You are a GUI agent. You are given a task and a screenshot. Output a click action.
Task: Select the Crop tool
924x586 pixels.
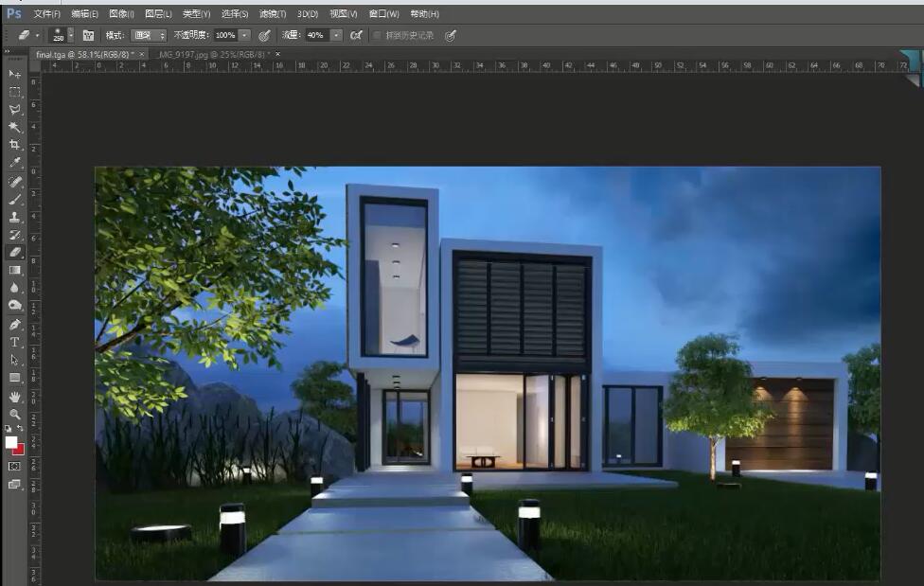pos(15,145)
